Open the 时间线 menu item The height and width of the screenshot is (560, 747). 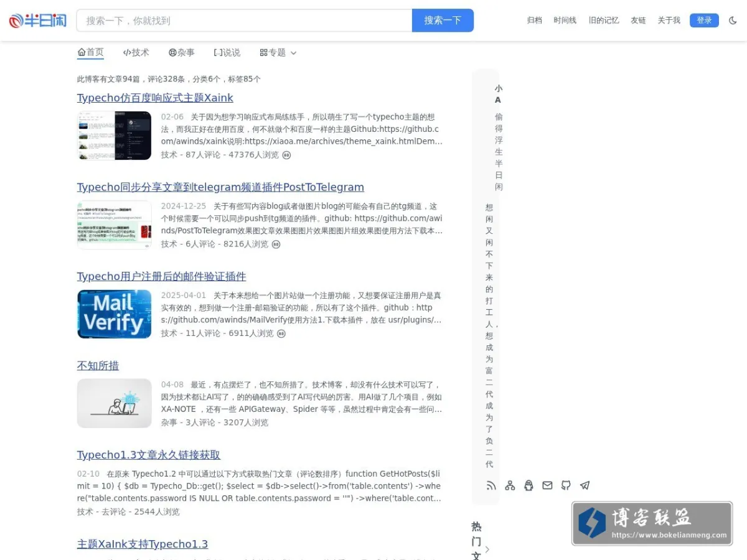tap(565, 21)
